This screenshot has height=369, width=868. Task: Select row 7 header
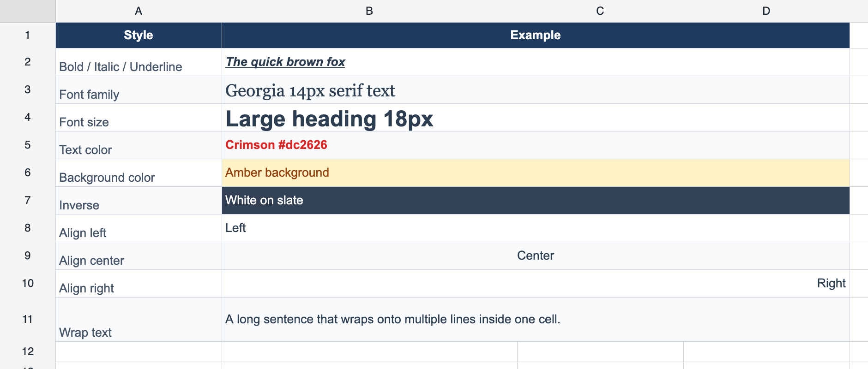pyautogui.click(x=28, y=200)
